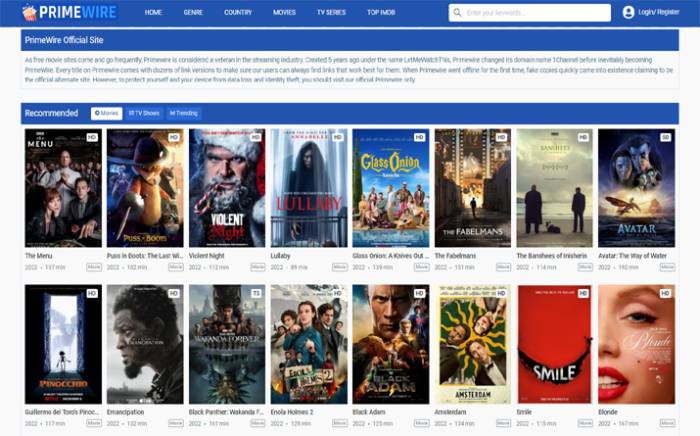Click the search magnifier icon

[457, 13]
